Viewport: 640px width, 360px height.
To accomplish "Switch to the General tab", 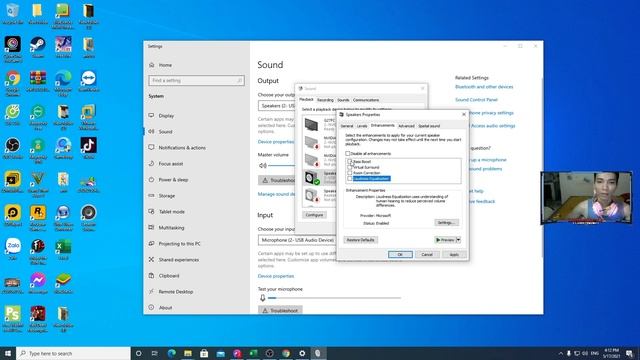I will [x=347, y=126].
